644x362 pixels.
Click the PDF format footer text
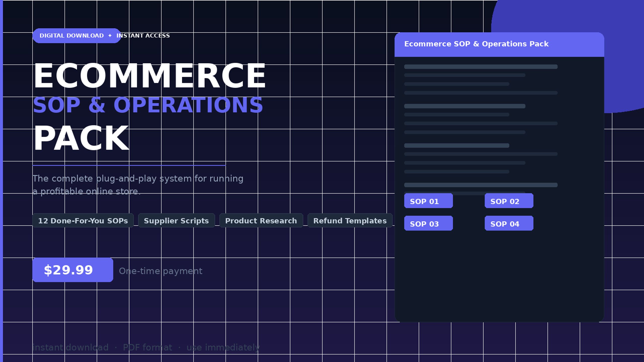(x=147, y=347)
